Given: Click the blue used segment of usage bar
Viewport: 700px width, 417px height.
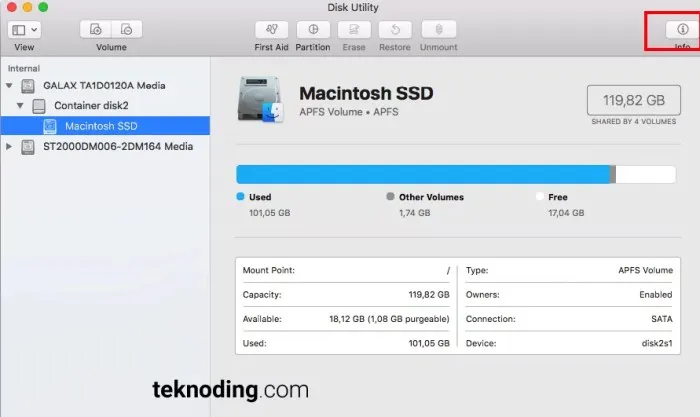Looking at the screenshot, I should tap(423, 175).
